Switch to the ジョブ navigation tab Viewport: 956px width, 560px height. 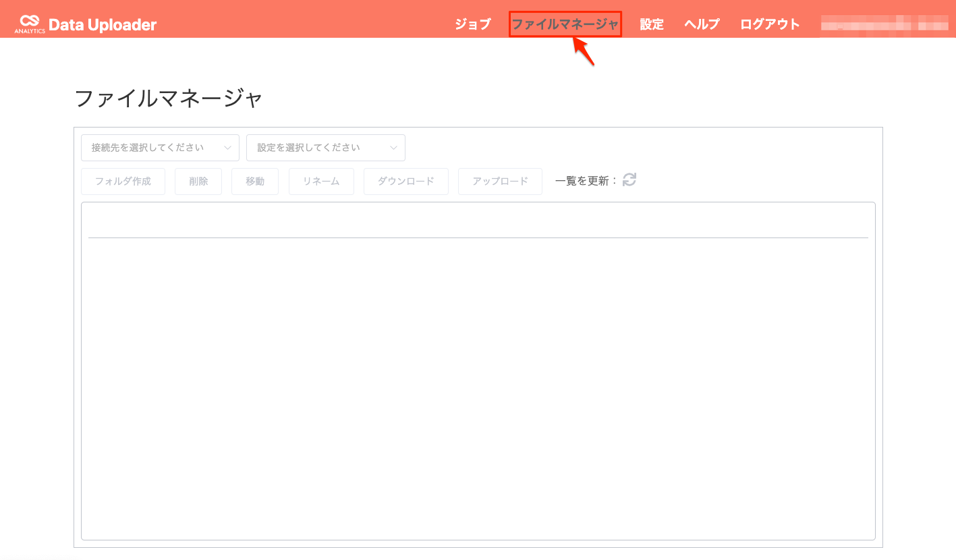point(472,24)
